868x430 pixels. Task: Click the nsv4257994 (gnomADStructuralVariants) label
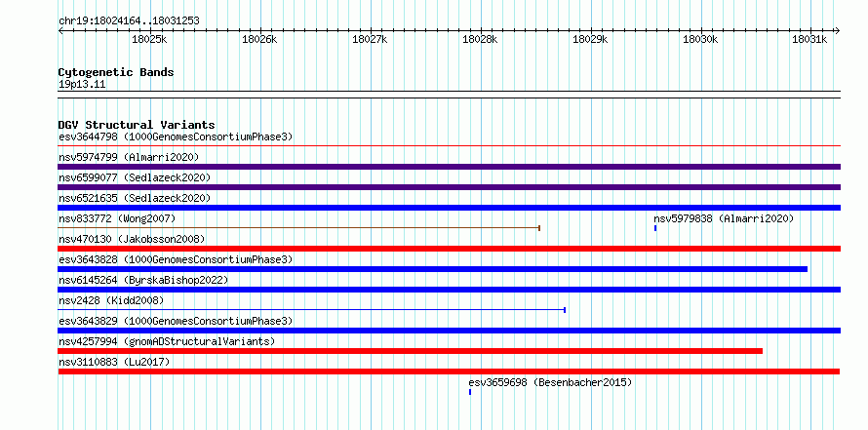click(167, 341)
